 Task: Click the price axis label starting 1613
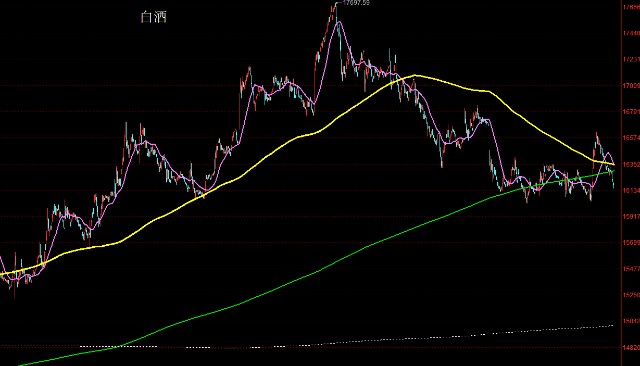point(631,191)
